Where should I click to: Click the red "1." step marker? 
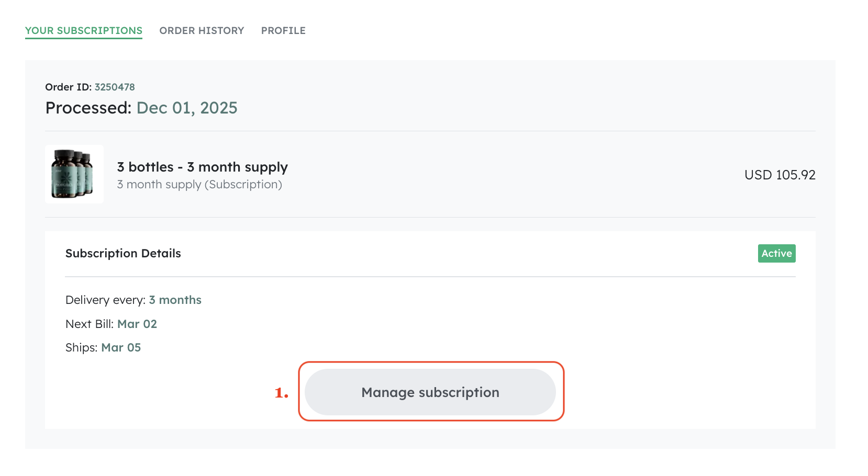tap(281, 392)
